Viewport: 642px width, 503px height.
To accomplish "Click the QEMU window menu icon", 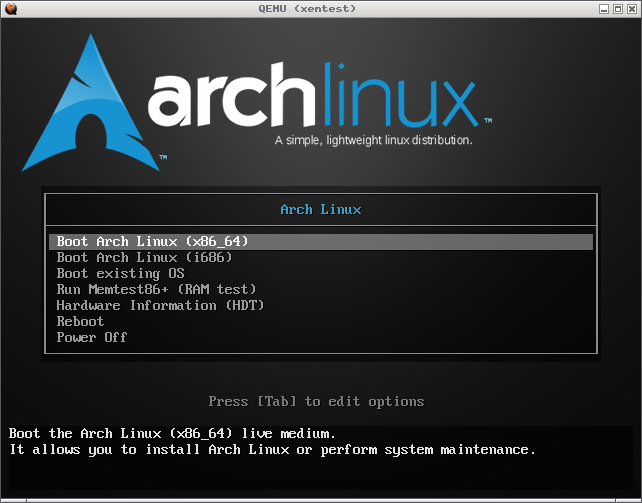I will [9, 8].
